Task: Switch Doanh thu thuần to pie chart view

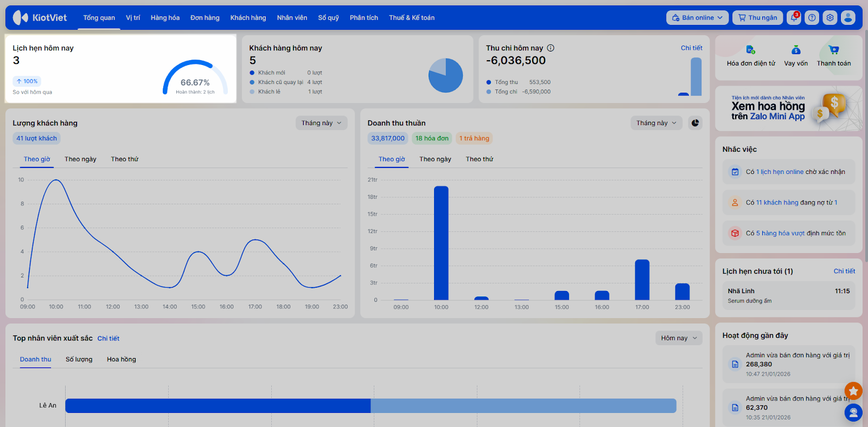Action: click(695, 123)
